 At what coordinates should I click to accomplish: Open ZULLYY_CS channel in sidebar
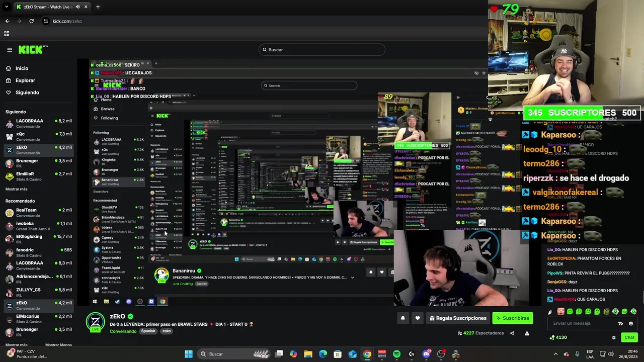[39, 292]
